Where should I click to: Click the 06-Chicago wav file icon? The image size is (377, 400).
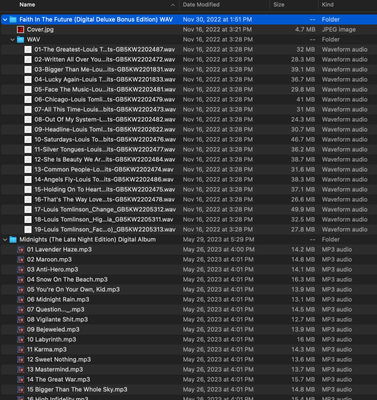[28, 100]
